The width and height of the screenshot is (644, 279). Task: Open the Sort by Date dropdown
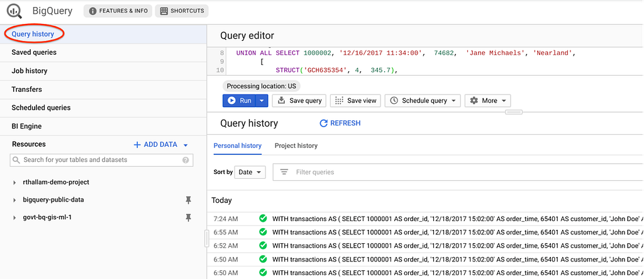pyautogui.click(x=250, y=172)
